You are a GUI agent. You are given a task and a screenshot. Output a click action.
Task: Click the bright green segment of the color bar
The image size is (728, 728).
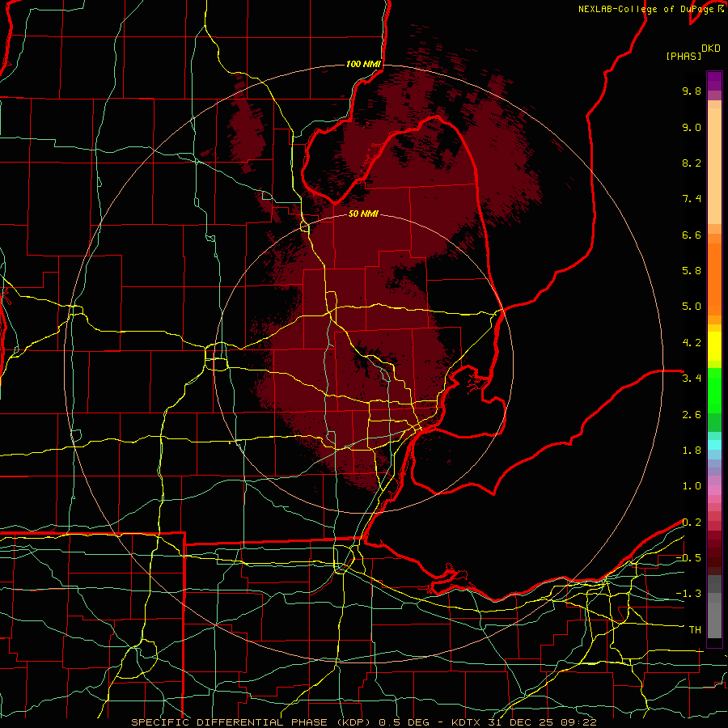click(x=714, y=390)
